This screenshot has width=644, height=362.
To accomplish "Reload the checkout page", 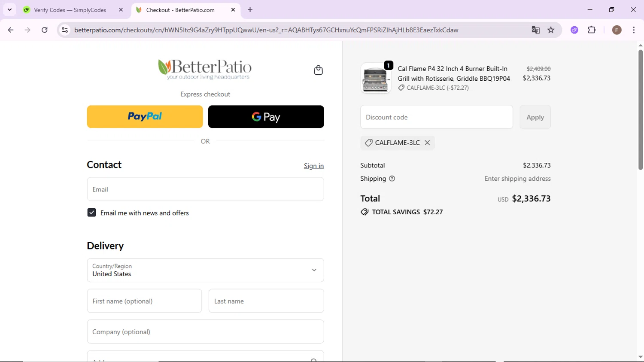I will (45, 30).
